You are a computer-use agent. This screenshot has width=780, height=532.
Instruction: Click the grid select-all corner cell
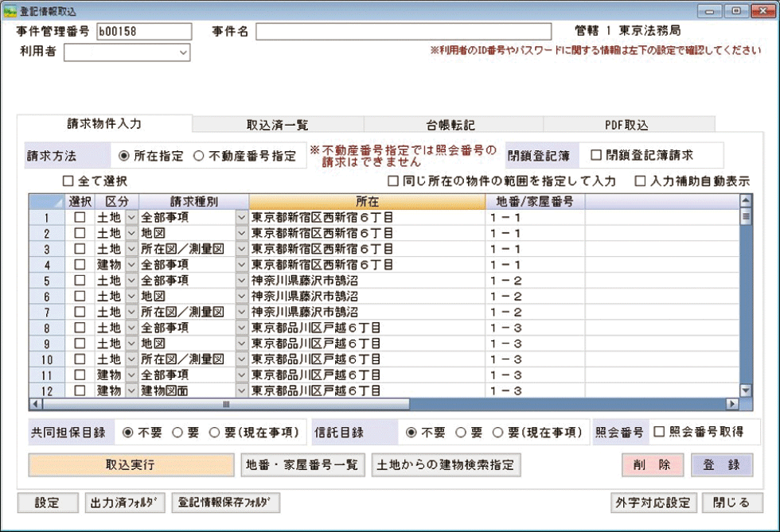pos(46,201)
